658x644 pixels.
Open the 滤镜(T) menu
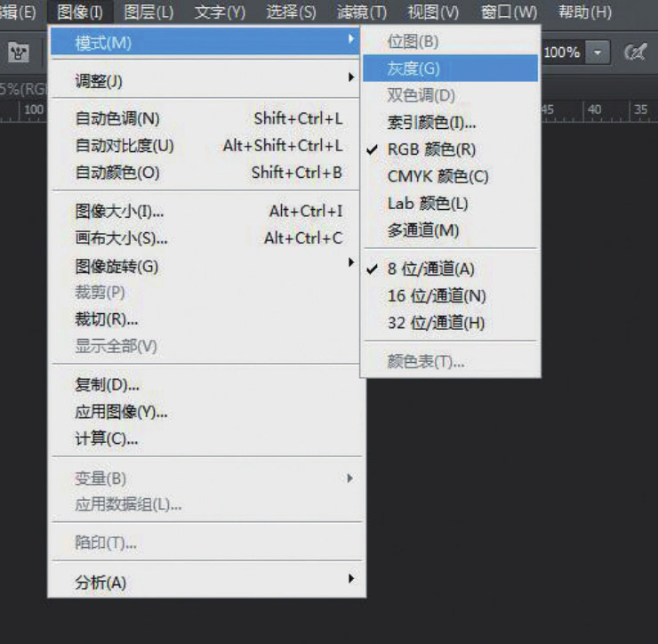(x=362, y=12)
